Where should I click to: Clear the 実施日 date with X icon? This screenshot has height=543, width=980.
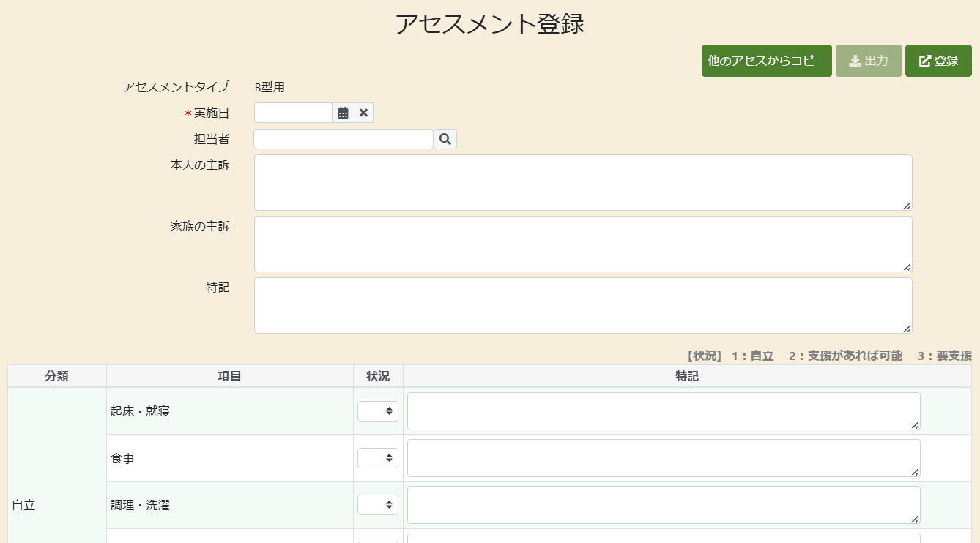coord(363,113)
